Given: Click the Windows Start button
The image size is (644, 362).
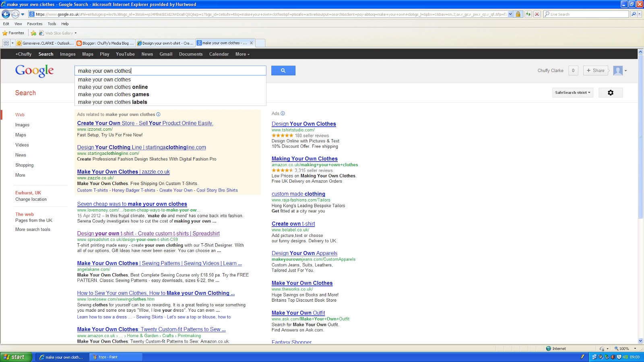Looking at the screenshot, I should (15, 357).
